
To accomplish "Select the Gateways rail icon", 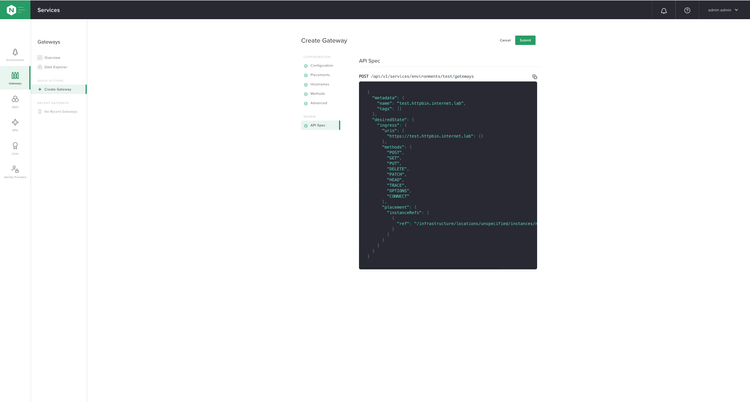I will [x=15, y=78].
